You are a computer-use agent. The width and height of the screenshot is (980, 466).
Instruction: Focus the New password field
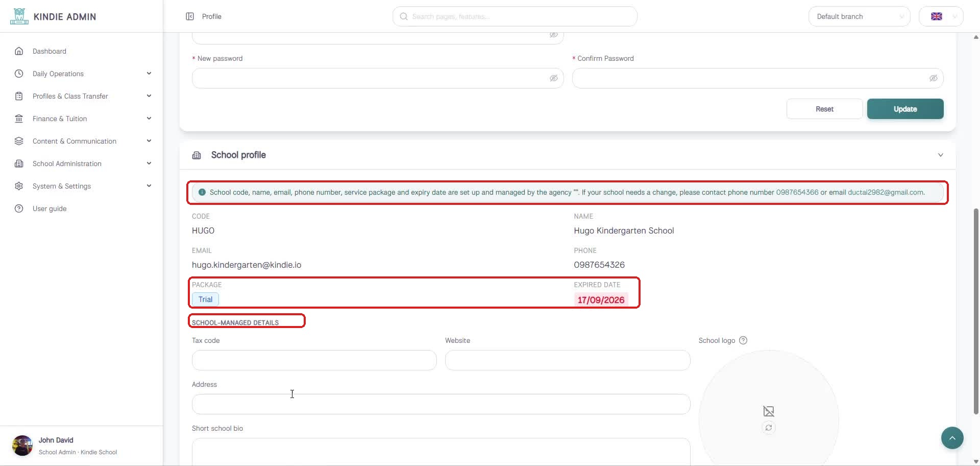coord(378,78)
